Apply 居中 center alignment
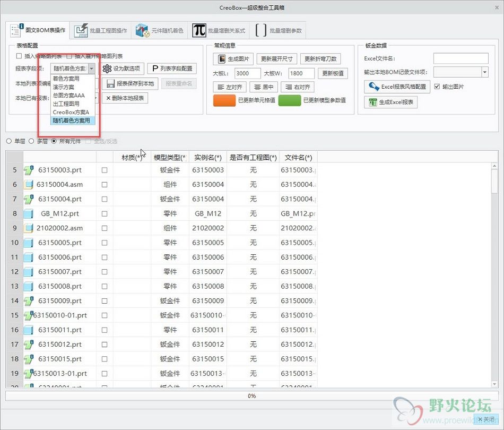504x430 pixels. click(264, 87)
